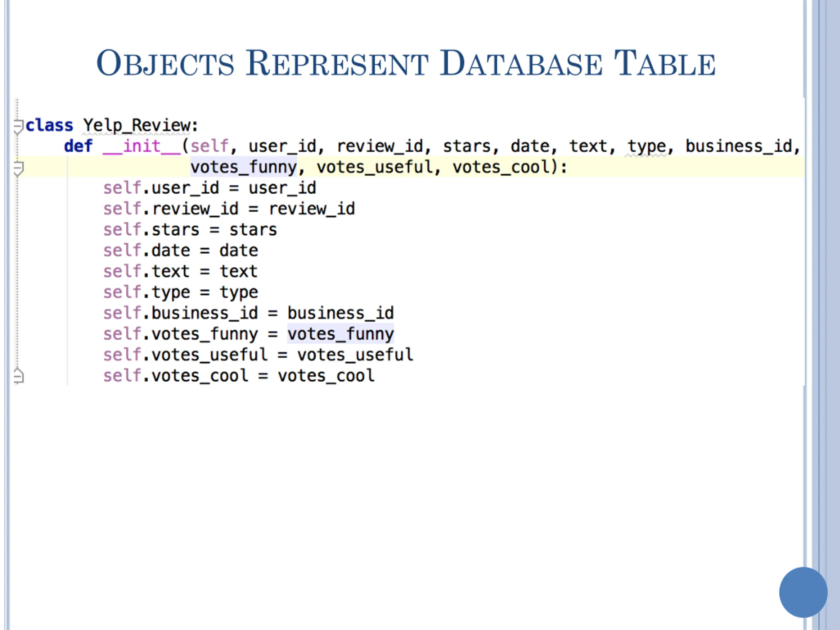Click self.user_id assignment line
Image resolution: width=840 pixels, height=630 pixels.
(x=209, y=188)
